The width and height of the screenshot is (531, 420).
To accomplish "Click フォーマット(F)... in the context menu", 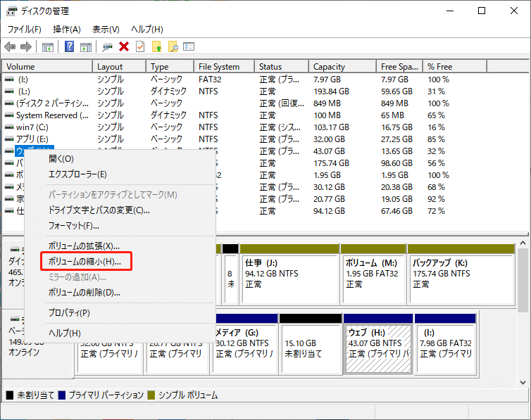I will point(73,226).
